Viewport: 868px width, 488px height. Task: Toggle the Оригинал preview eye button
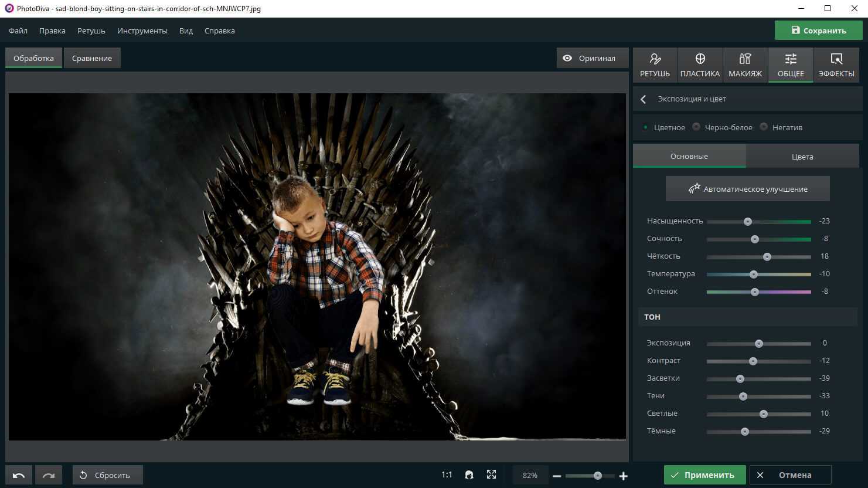point(590,58)
